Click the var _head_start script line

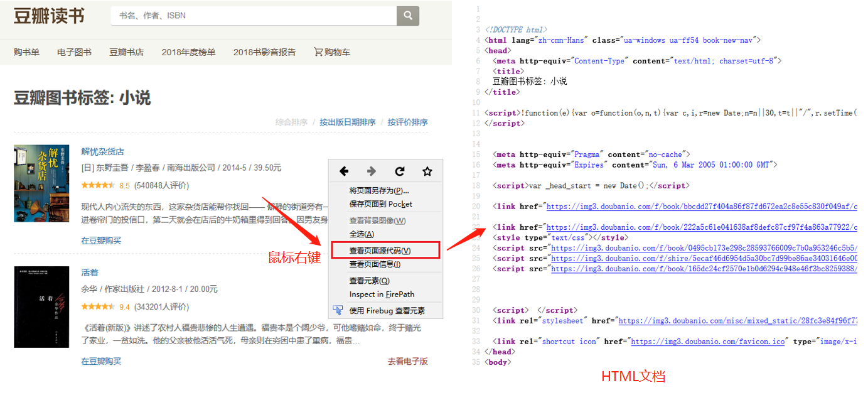coord(591,186)
